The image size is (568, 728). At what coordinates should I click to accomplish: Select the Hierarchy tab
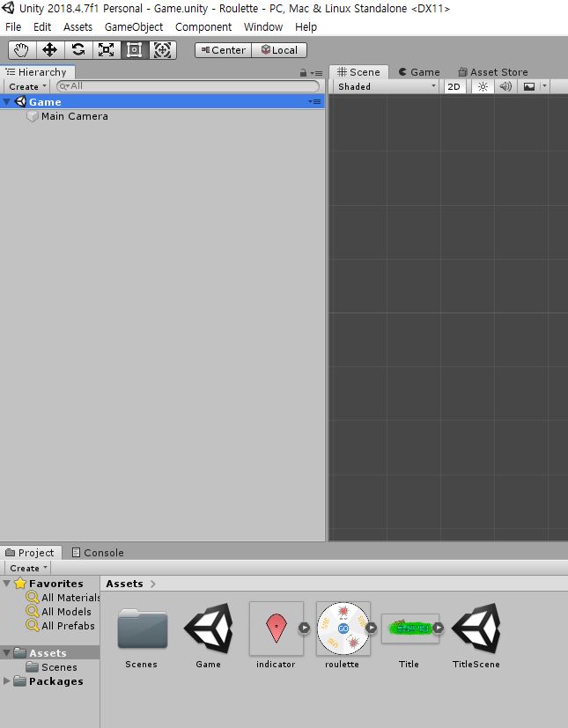37,72
